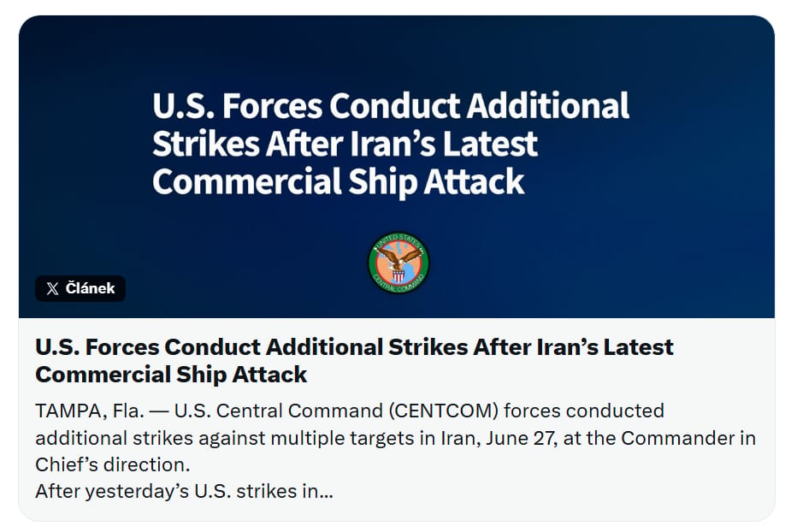Click the X logo in the Článek badge
Image resolution: width=791 pixels, height=532 pixels.
pos(52,288)
